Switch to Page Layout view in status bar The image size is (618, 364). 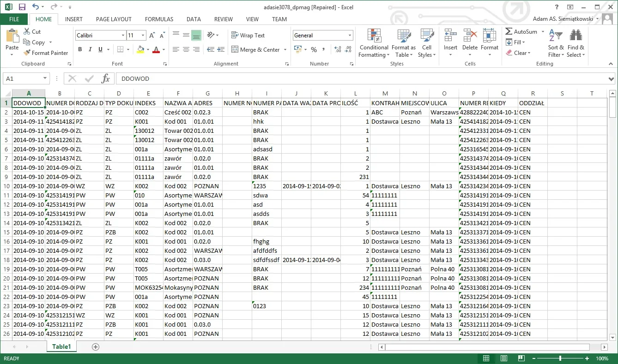[x=504, y=358]
